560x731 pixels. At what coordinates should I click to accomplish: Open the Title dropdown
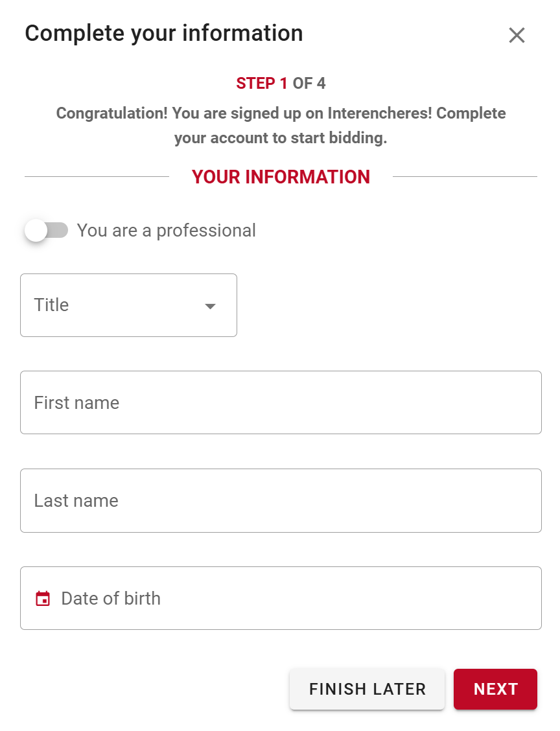point(128,305)
